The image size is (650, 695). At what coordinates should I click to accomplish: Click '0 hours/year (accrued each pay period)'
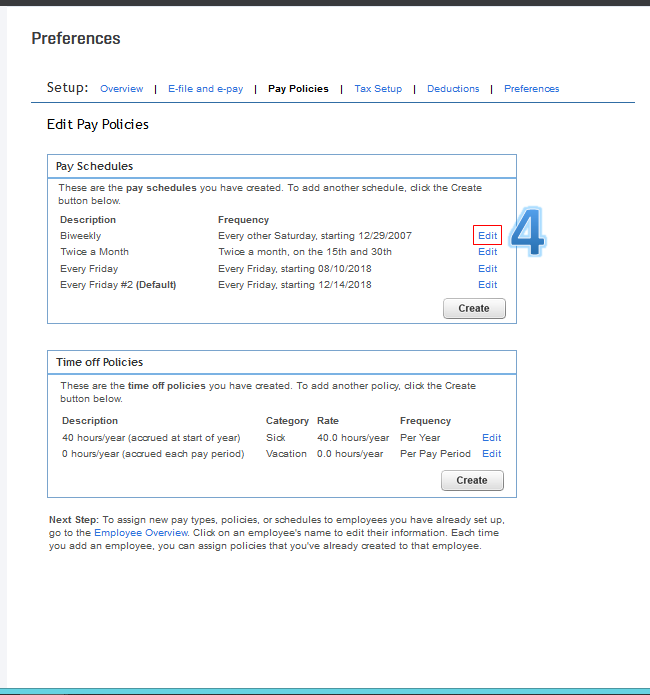point(153,453)
